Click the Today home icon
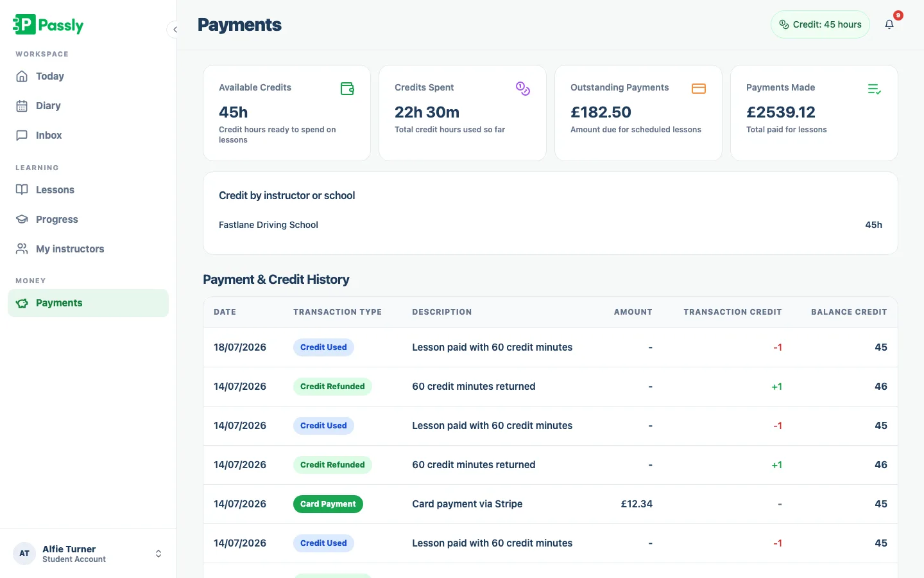This screenshot has height=578, width=924. click(x=22, y=76)
